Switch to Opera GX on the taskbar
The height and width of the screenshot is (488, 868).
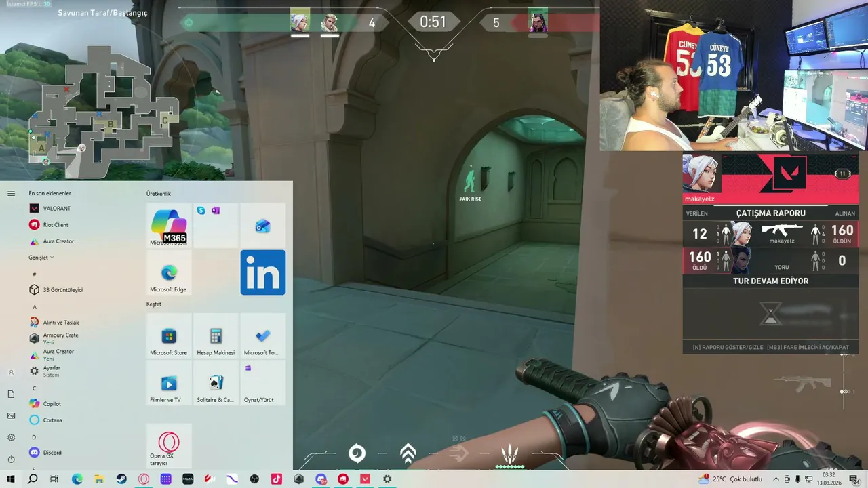click(144, 479)
